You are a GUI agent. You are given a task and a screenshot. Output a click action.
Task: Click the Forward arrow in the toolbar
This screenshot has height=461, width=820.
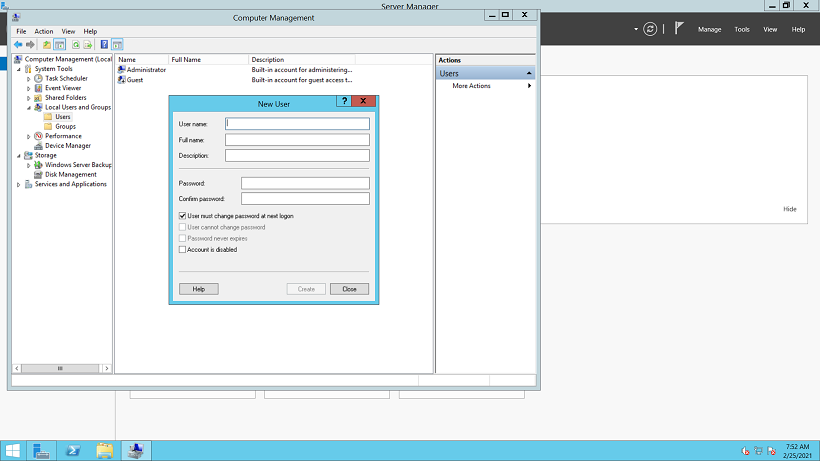pyautogui.click(x=30, y=45)
